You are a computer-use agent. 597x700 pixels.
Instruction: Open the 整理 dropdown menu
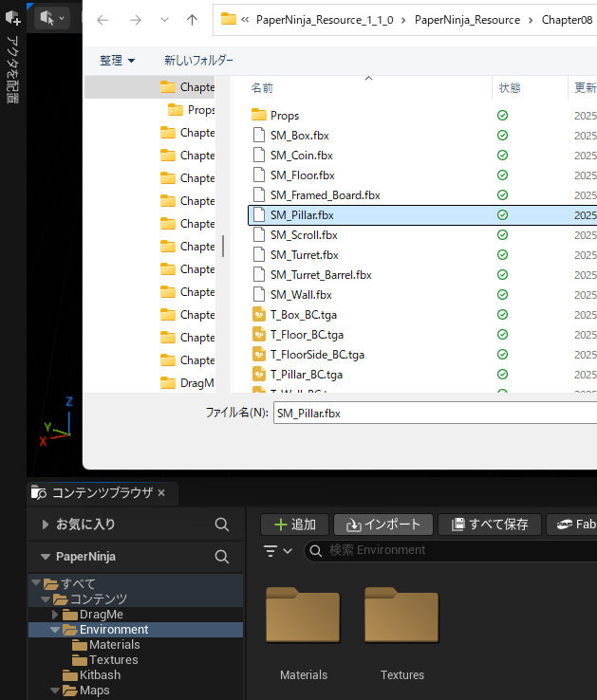(x=117, y=60)
